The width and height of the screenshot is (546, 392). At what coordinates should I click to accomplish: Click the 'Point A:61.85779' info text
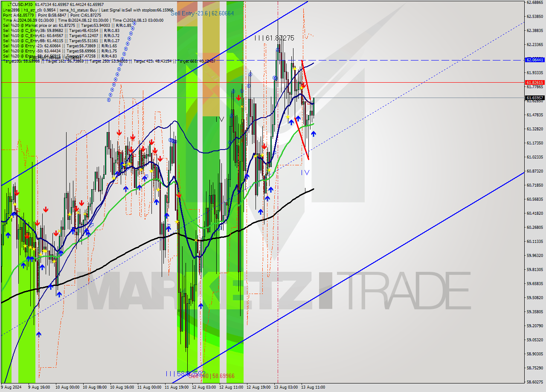[x=18, y=15]
